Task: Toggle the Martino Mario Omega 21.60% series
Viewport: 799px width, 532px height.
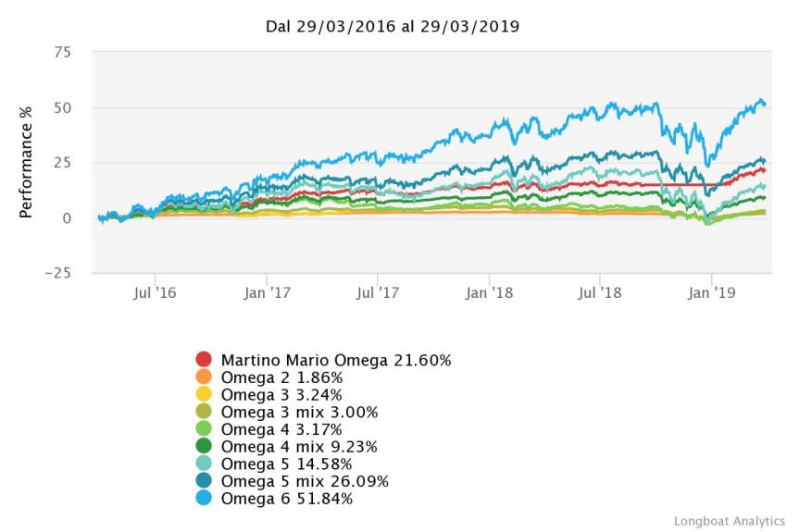Action: pyautogui.click(x=335, y=360)
